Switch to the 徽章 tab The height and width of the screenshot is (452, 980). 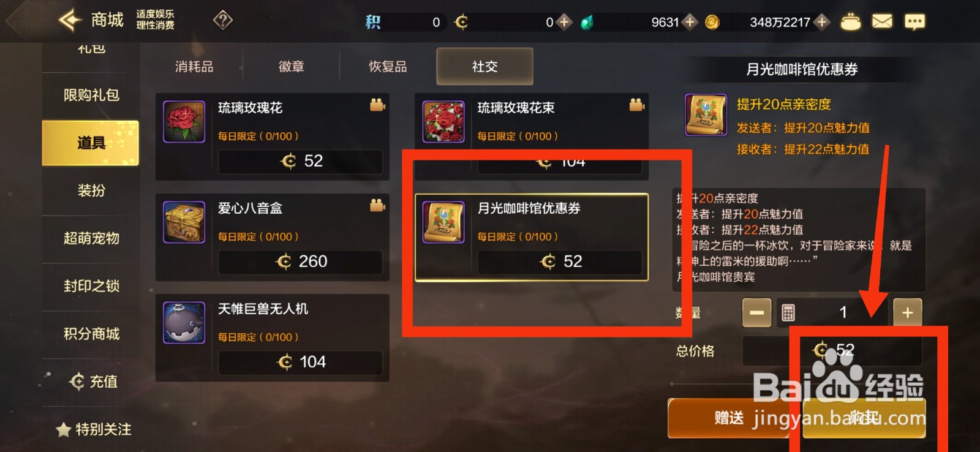[291, 66]
